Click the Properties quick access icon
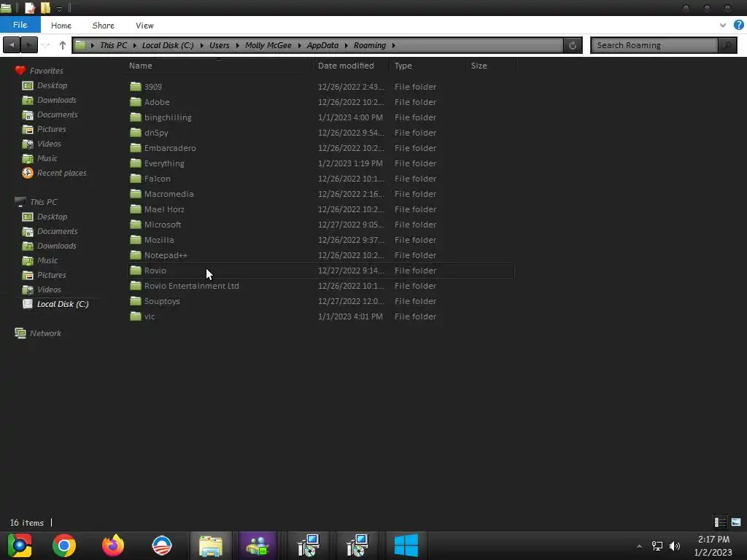The width and height of the screenshot is (747, 560). click(30, 8)
